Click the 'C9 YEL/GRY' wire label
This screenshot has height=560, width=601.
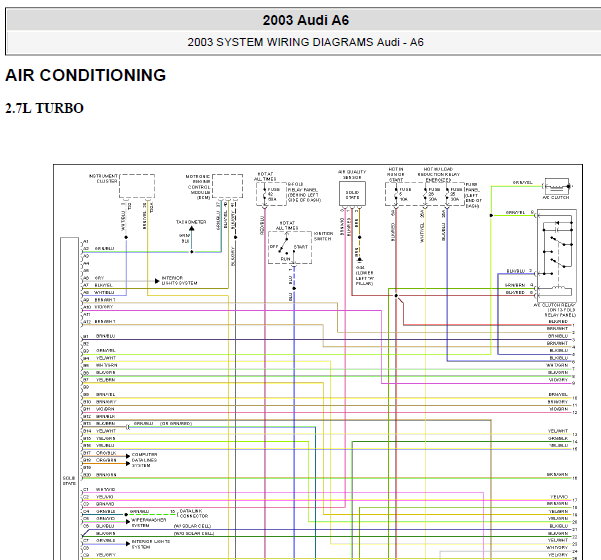click(100, 555)
